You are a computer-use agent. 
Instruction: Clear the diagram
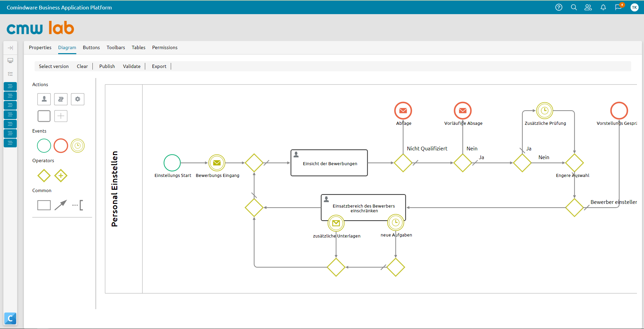82,66
